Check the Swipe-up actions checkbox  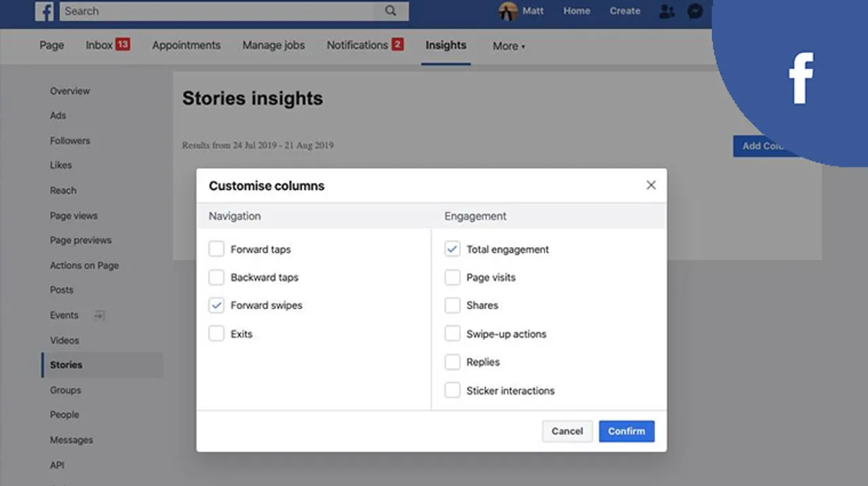pyautogui.click(x=452, y=333)
